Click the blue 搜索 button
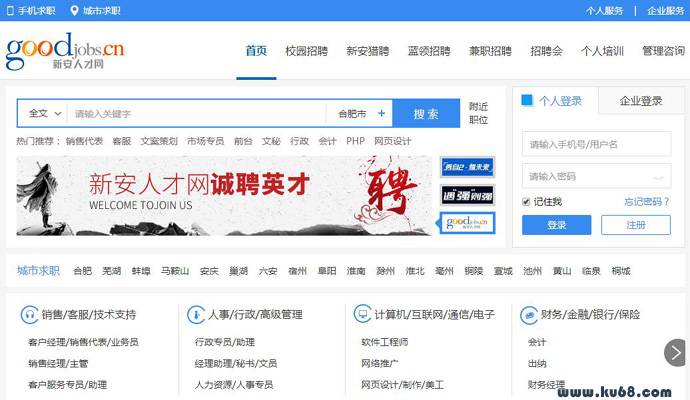Viewport: 690px width, 400px height. 426,114
